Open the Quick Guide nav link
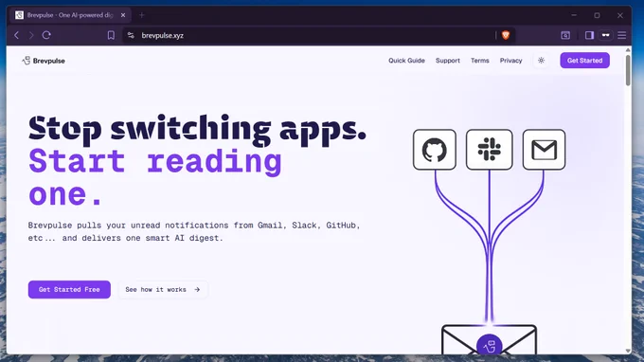This screenshot has width=644, height=362. [x=406, y=61]
